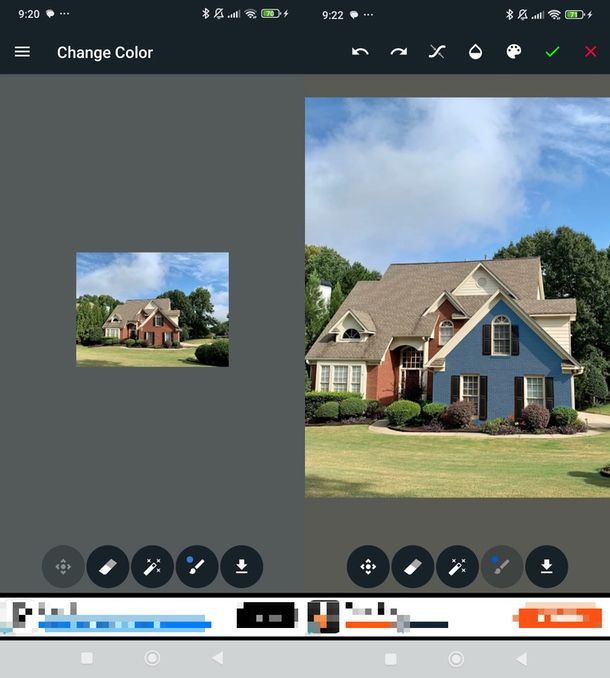This screenshot has height=678, width=610.
Task: Click download button in right screen toolbar
Action: (x=546, y=566)
